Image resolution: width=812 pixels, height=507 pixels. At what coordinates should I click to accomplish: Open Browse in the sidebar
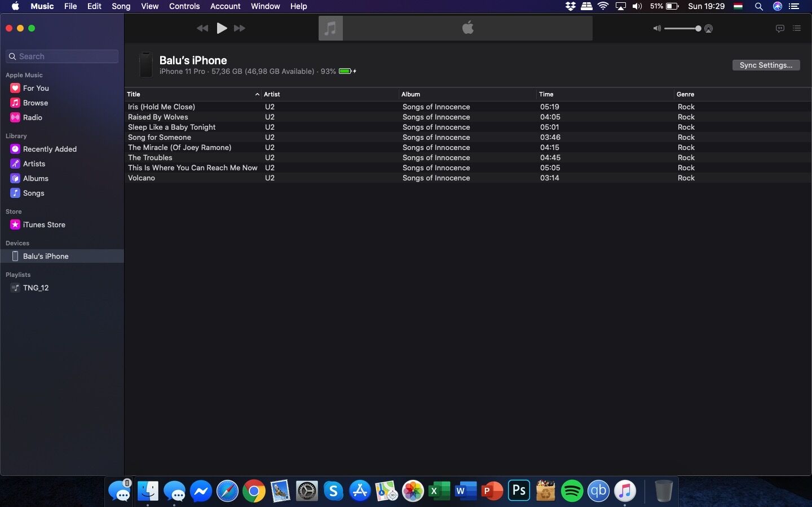pos(35,103)
